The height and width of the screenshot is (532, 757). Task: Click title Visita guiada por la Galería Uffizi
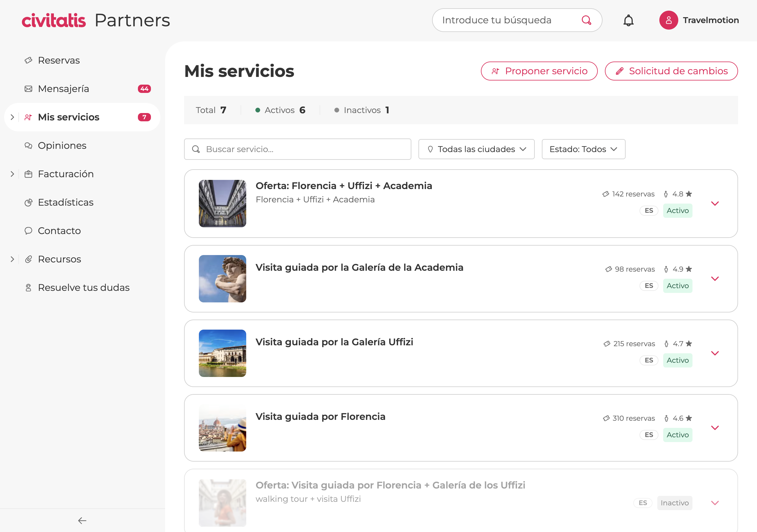pos(334,342)
